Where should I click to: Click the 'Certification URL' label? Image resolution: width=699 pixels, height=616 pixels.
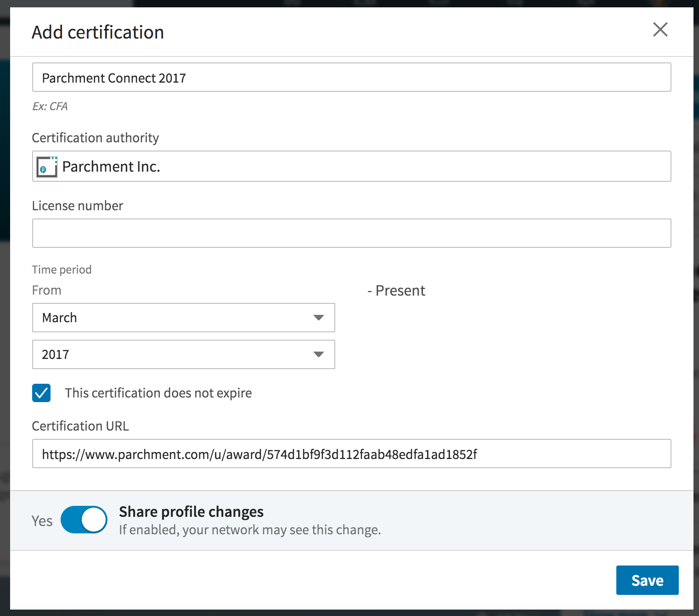[x=80, y=426]
